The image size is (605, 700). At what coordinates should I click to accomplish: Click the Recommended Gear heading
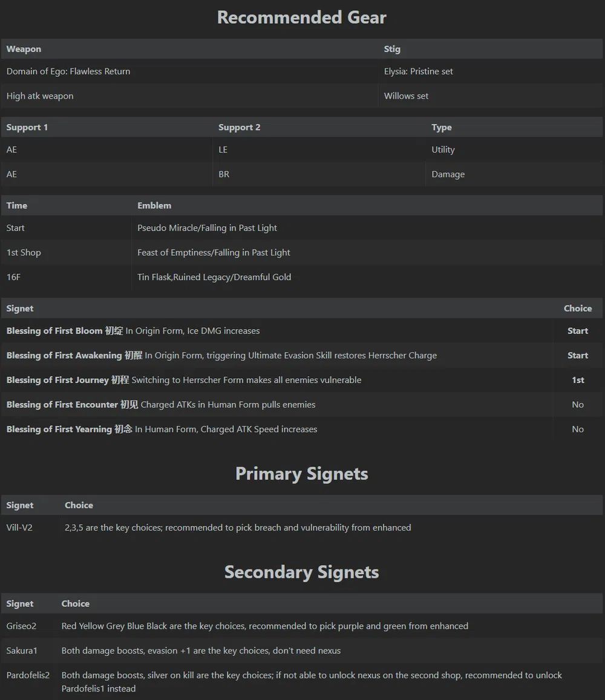(301, 18)
